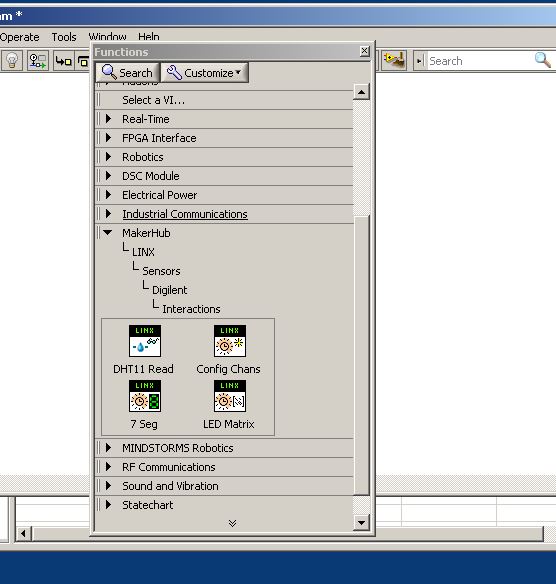The image size is (556, 584).
Task: Click the palette scrollbar up arrow
Action: coord(361,92)
